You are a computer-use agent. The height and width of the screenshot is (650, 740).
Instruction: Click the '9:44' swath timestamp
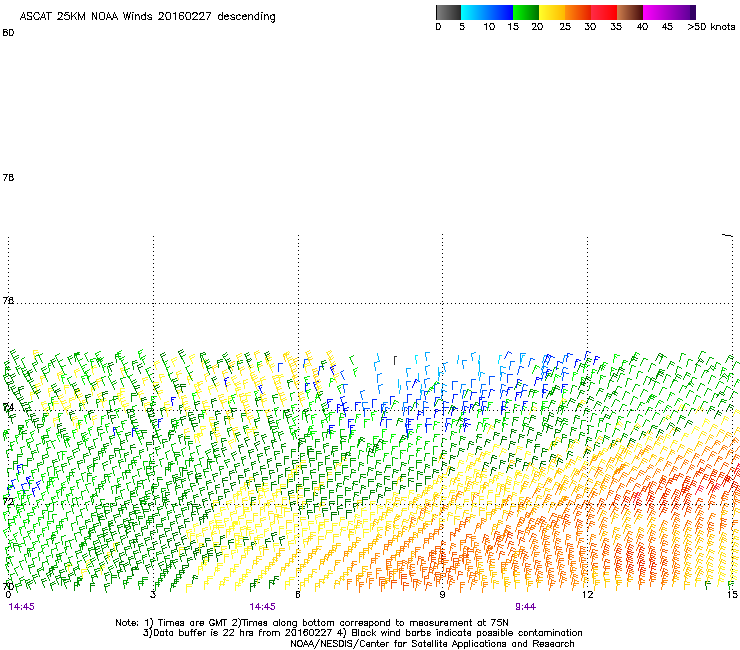(x=525, y=607)
